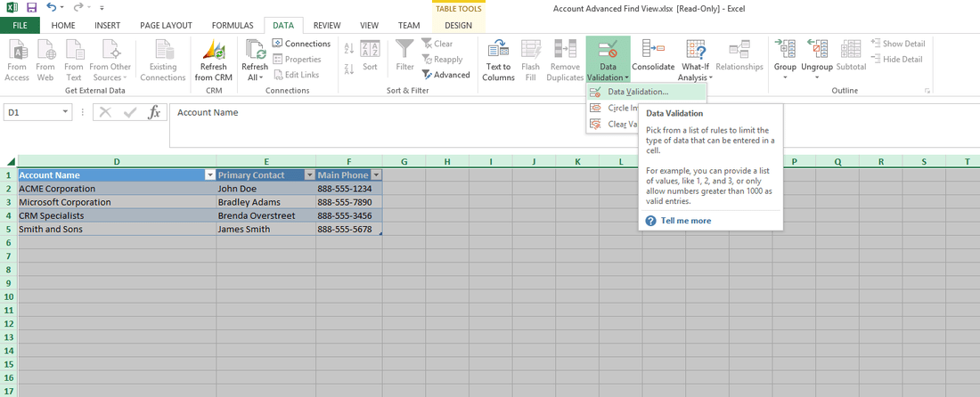This screenshot has width=980, height=397.
Task: Click the Save icon in quick access toolbar
Action: click(31, 8)
